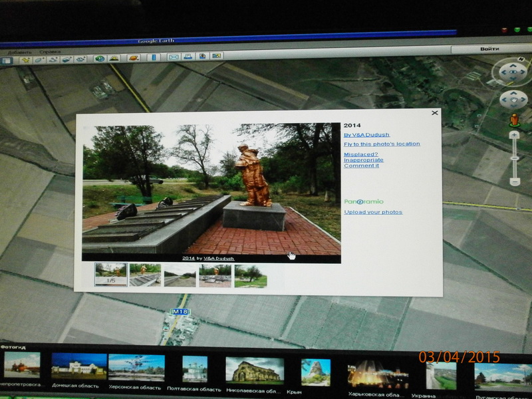This screenshot has height=399, width=532.
Task: Open the Справка menu
Action: point(50,52)
